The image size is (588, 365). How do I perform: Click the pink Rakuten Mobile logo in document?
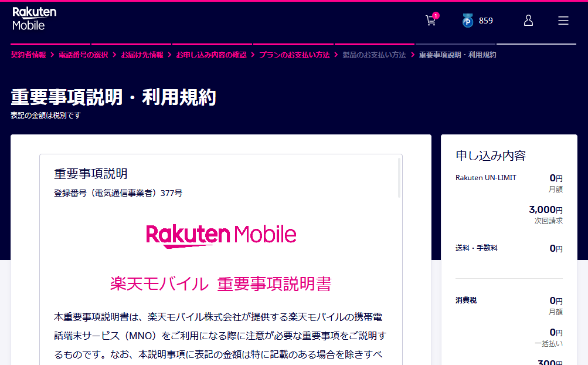point(221,236)
